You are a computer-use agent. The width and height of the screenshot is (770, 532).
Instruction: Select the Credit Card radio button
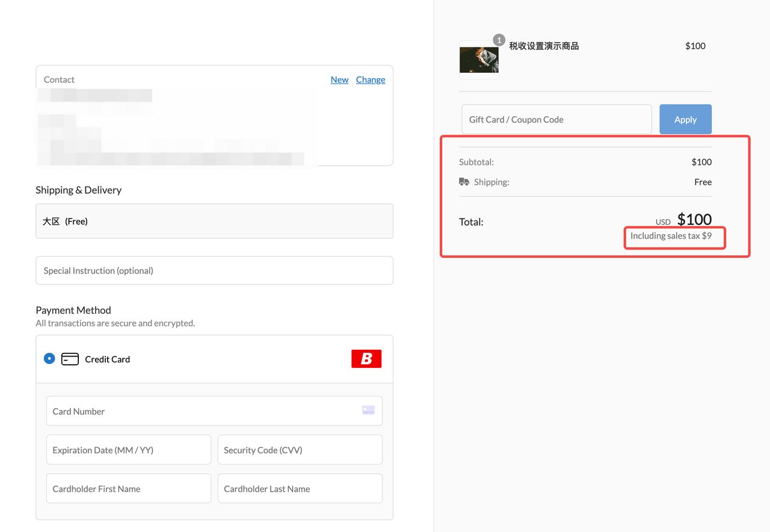pyautogui.click(x=49, y=359)
